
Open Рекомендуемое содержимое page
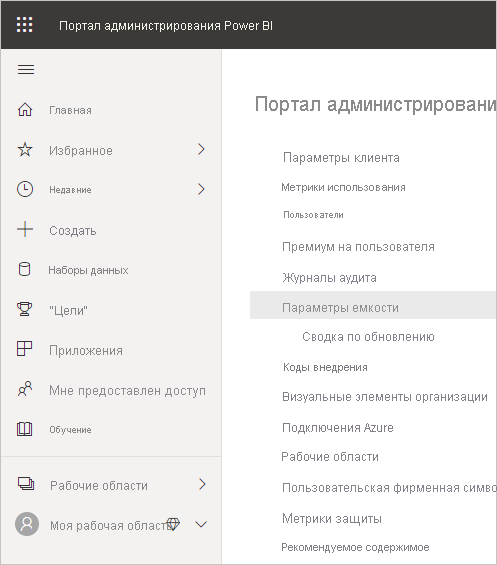pos(355,547)
